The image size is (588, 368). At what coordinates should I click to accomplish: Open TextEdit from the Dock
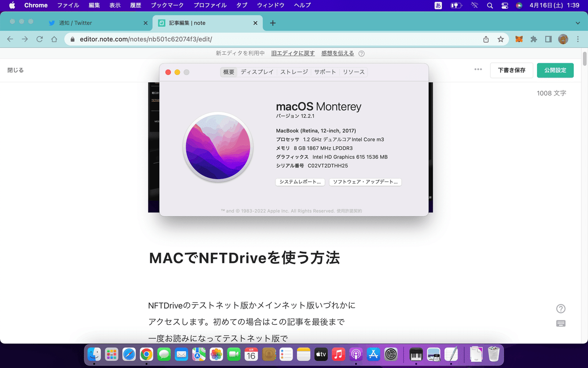(x=451, y=354)
